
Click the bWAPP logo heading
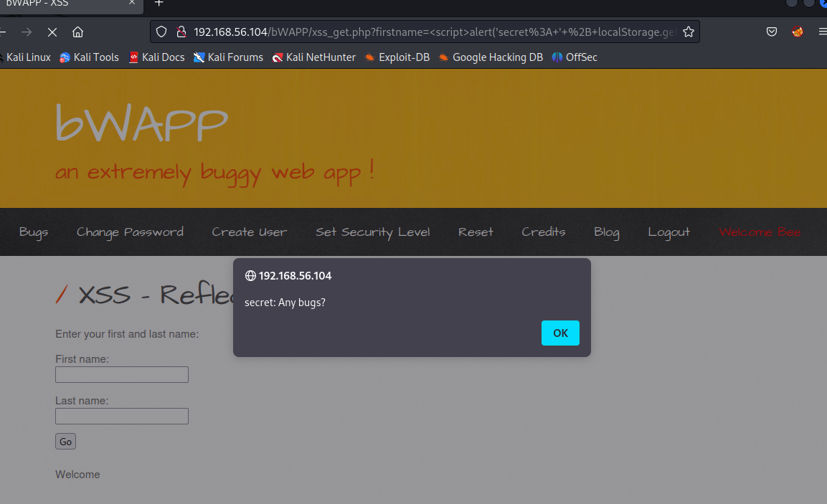(x=141, y=123)
